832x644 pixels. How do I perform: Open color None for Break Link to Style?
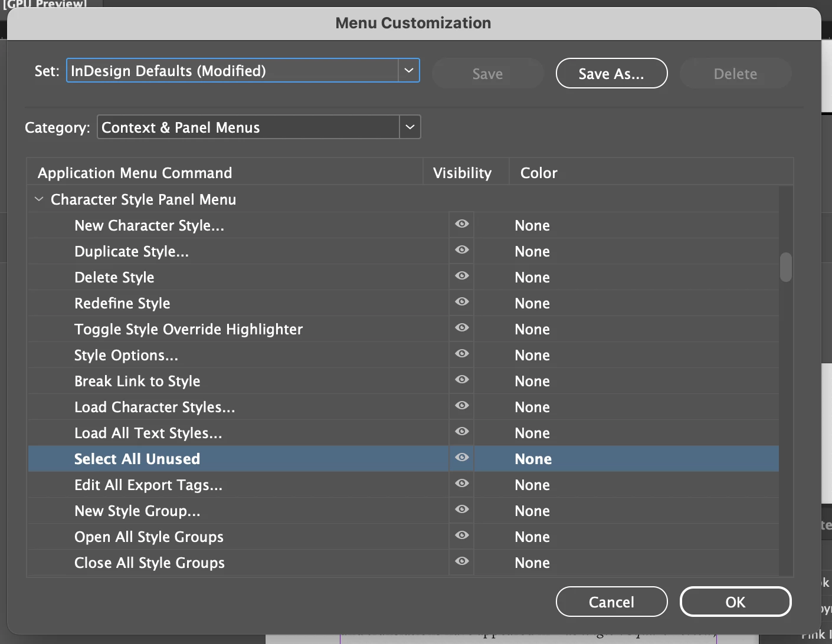click(x=532, y=381)
